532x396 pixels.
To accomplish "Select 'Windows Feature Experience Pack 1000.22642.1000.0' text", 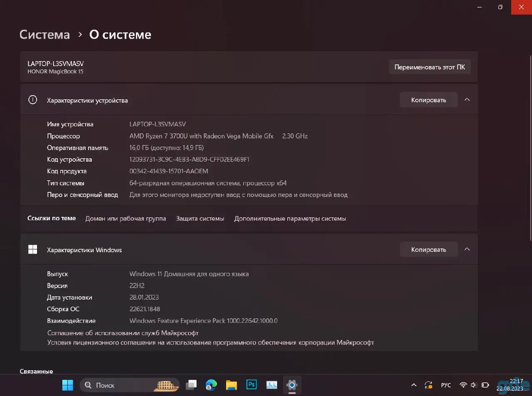I will 203,320.
